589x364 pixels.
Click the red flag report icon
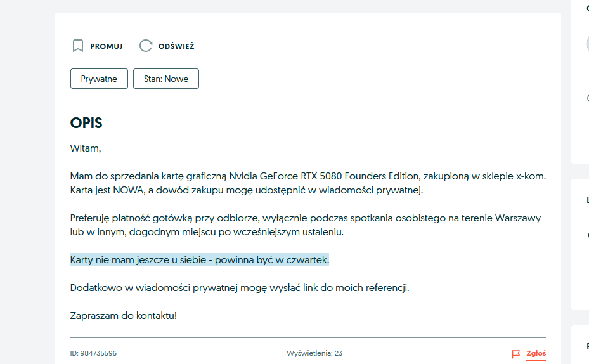click(516, 354)
